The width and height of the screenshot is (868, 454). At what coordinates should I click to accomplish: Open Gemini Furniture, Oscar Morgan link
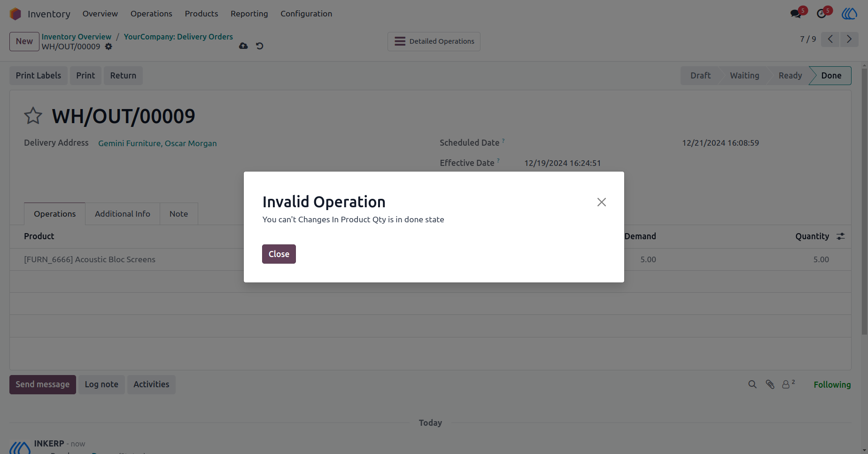point(157,143)
